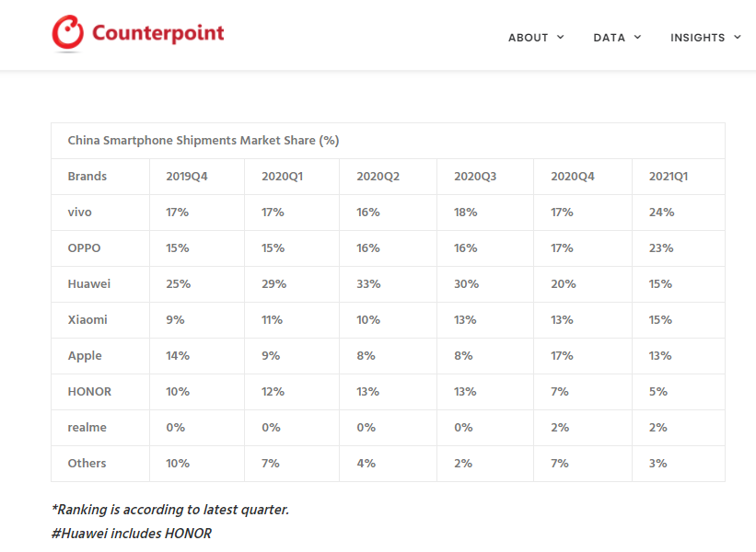Open the DATA menu
Screen dimensions: 756x552
609,38
